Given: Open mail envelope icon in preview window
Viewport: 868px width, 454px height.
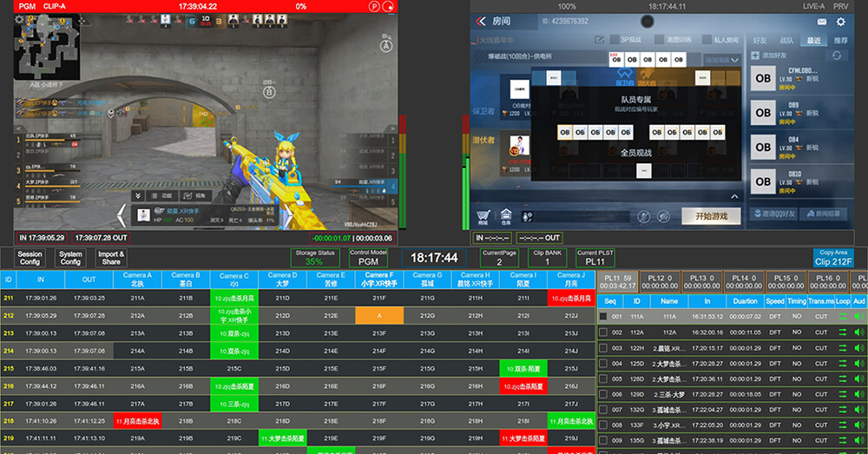Looking at the screenshot, I should click(821, 22).
